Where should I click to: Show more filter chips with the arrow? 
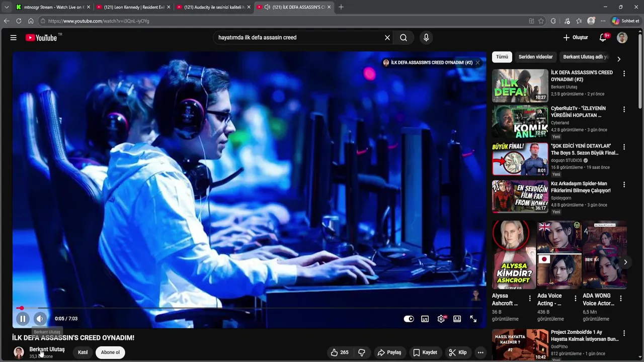(619, 59)
